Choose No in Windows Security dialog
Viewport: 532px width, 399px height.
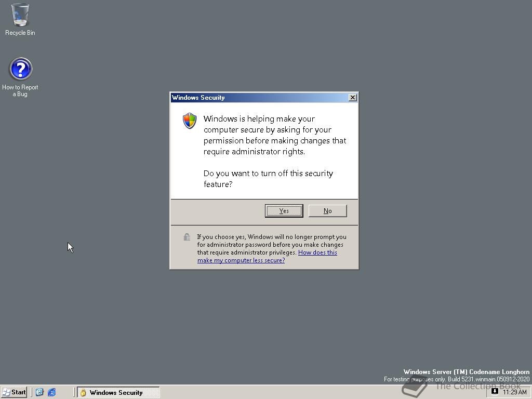327,211
